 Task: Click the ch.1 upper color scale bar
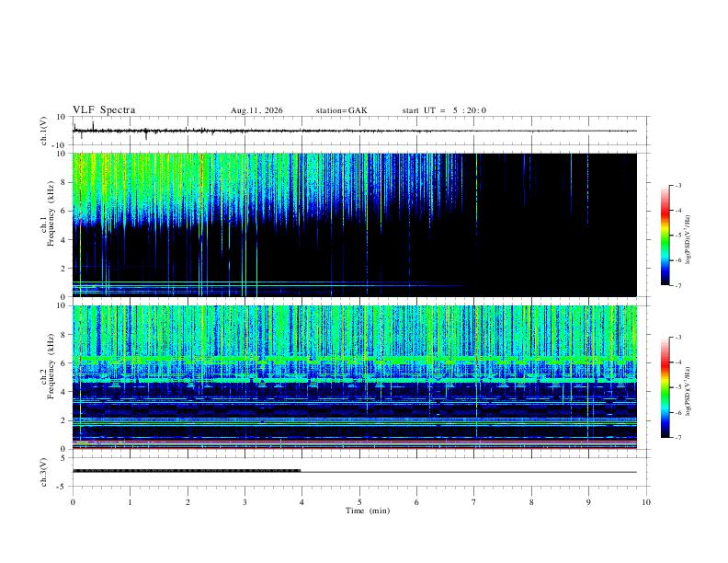point(665,236)
